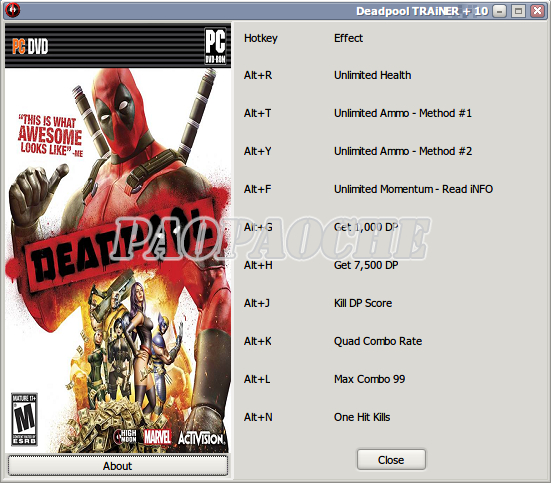Screen dimensions: 551x483
Task: Click the Deadpool app icon in title bar
Action: (13, 10)
